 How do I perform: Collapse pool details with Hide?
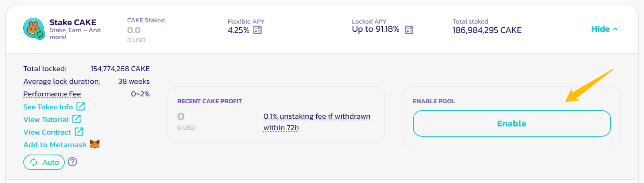(x=604, y=29)
